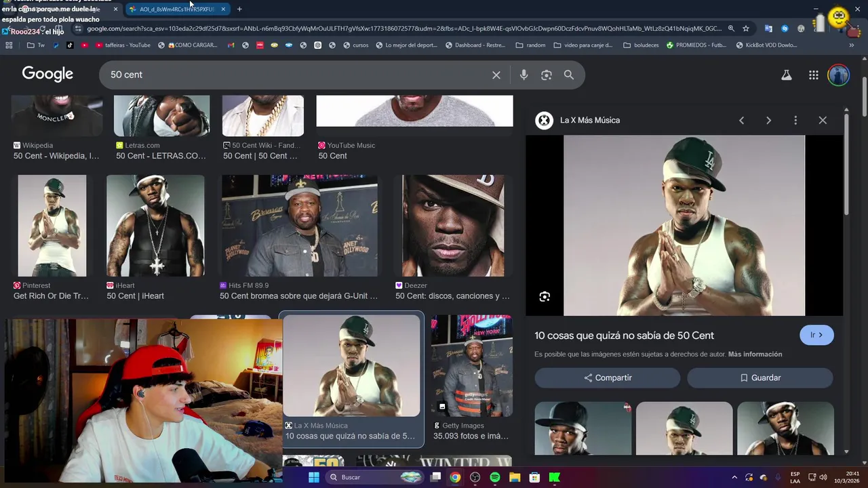Open the 50 Cent Wiki Fandom result link
The image size is (868, 488).
click(x=260, y=156)
